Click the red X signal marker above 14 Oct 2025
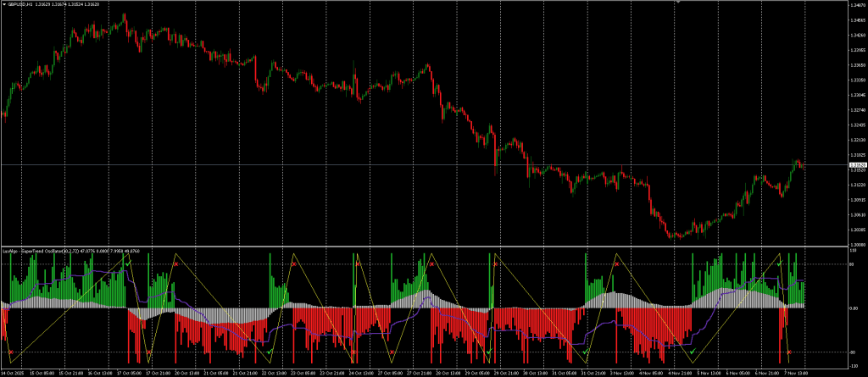 pos(10,352)
